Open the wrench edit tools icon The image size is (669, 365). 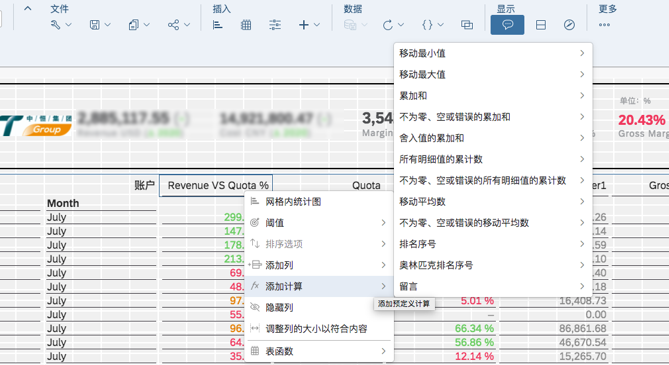click(x=55, y=25)
